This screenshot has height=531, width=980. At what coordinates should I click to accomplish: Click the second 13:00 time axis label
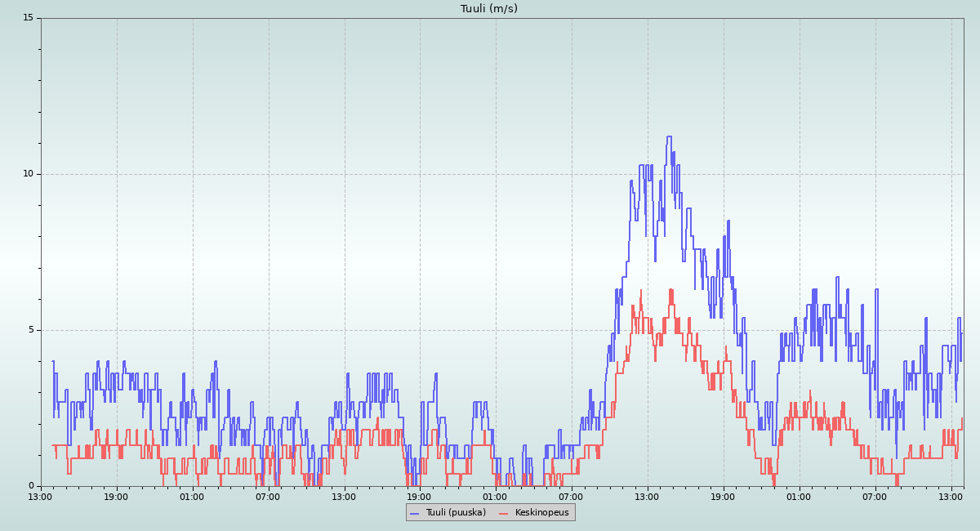[x=344, y=497]
